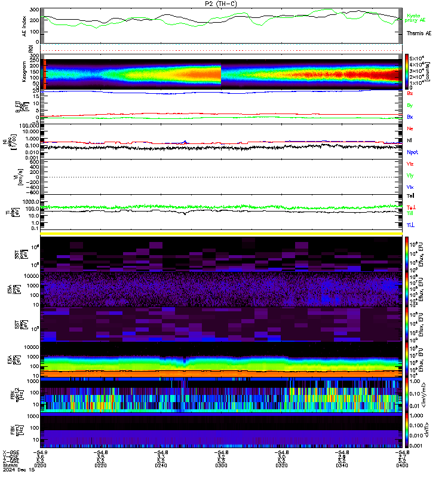Screen dimensions: 448x478
Task: Click the yellow horizontal bar above the SST panel
Action: [221, 234]
